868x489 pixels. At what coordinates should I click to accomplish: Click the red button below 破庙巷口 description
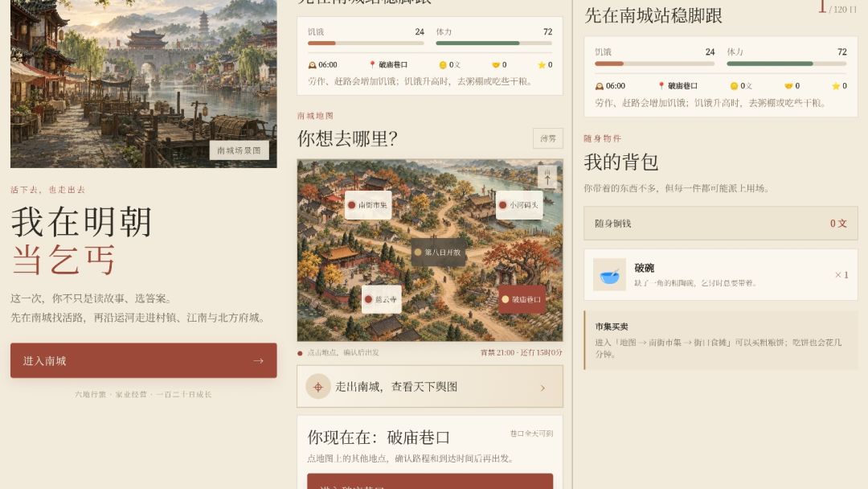click(430, 481)
